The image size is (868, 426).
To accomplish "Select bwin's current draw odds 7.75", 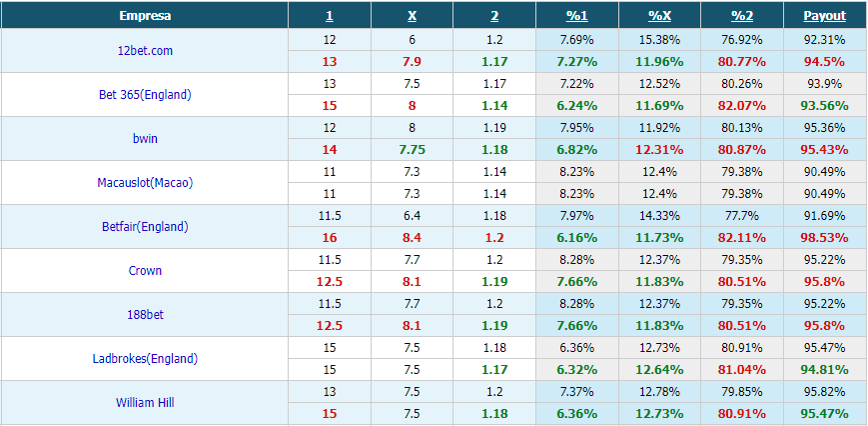I will [x=412, y=150].
